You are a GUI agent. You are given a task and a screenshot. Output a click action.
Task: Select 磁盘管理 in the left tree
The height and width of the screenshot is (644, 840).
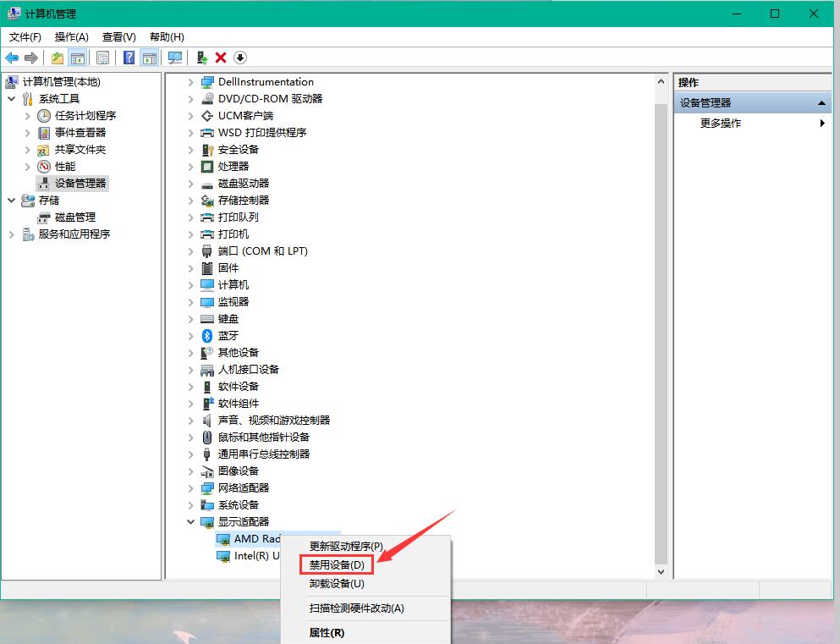75,217
